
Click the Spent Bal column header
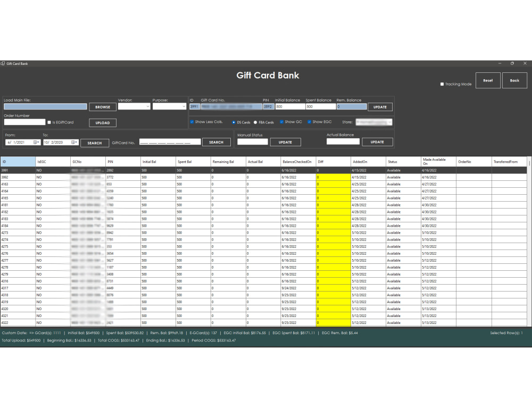point(193,162)
